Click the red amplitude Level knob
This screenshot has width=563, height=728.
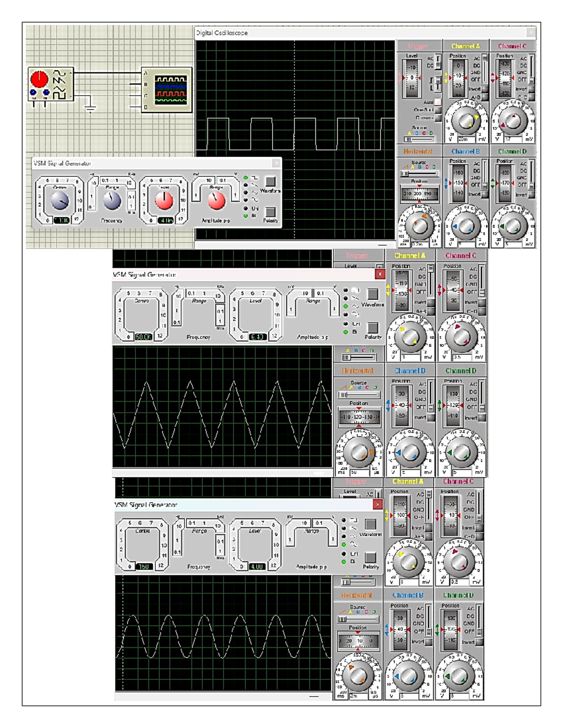pos(164,201)
